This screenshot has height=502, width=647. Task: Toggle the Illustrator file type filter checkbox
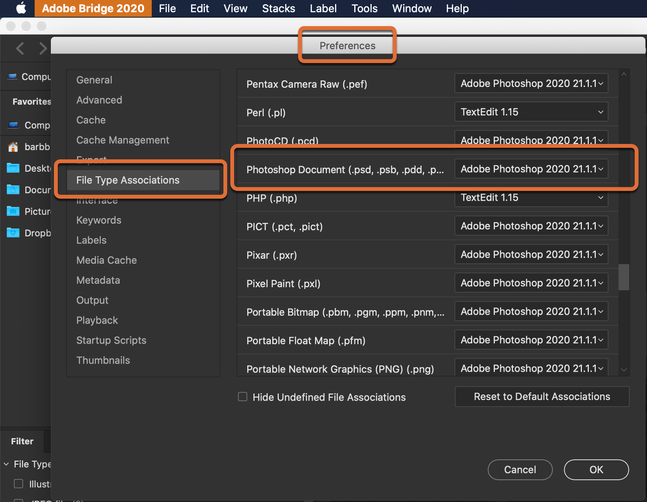coord(18,484)
